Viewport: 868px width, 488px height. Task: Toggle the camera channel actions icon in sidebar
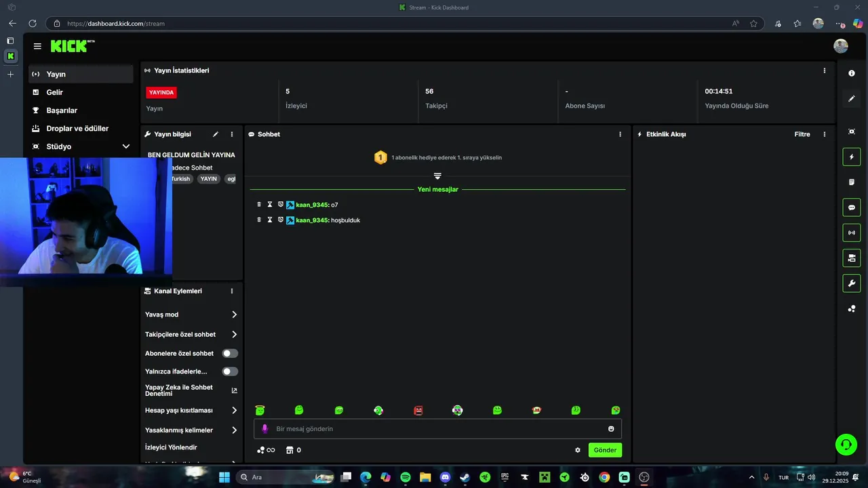point(852,258)
